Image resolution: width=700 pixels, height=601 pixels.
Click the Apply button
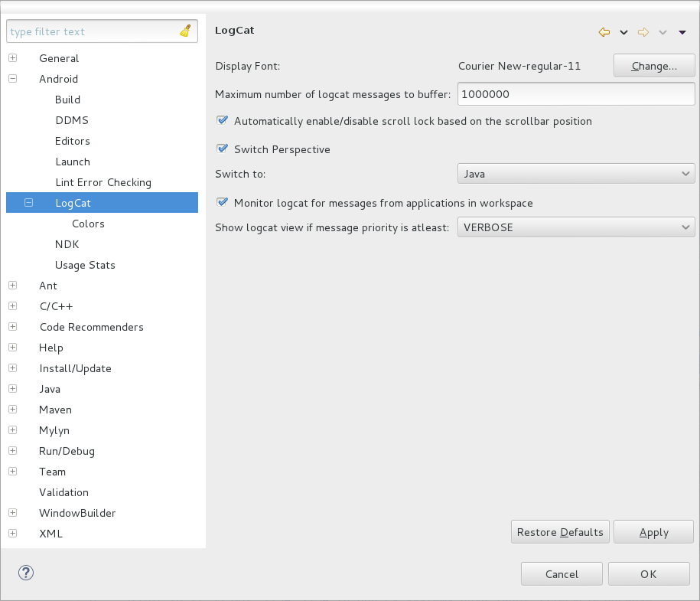pos(653,532)
